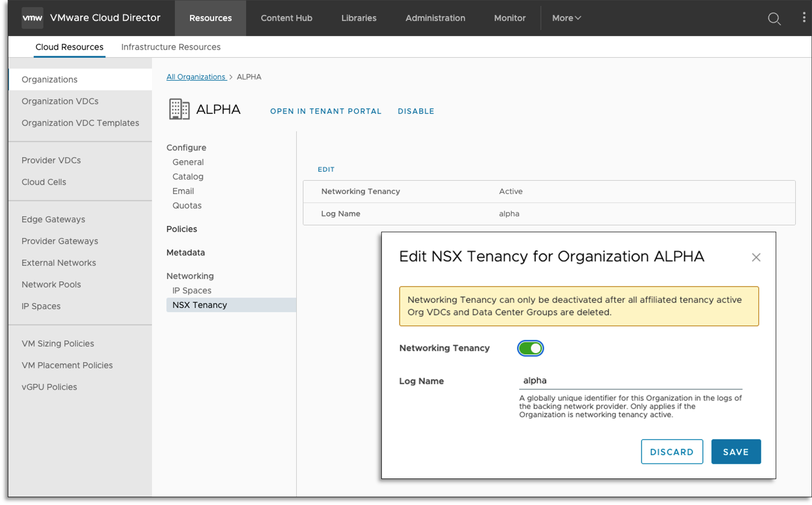Screen dimensions: 812x505
Task: Open the search magnifier icon
Action: [774, 19]
